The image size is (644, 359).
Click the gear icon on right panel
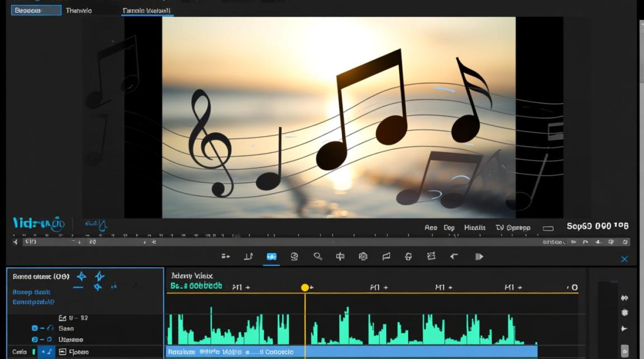click(x=624, y=313)
